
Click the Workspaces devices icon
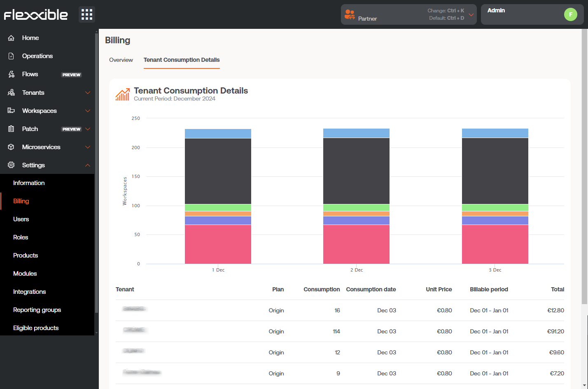(11, 111)
